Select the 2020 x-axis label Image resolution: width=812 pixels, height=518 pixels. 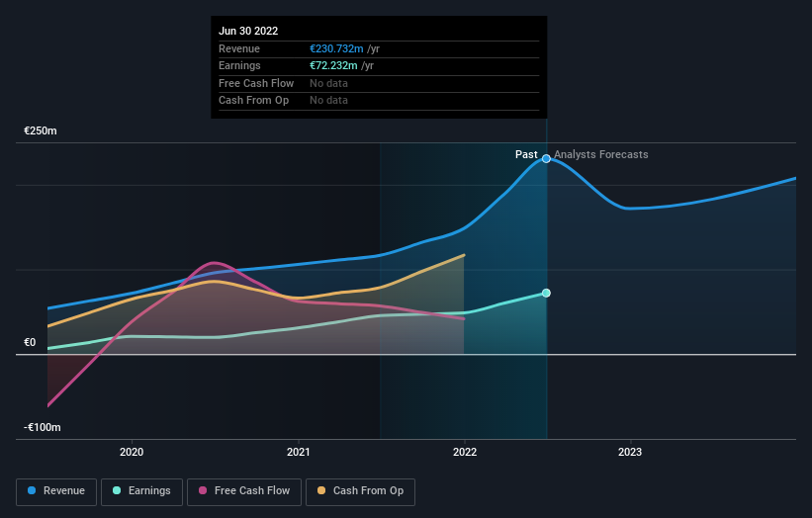point(132,452)
